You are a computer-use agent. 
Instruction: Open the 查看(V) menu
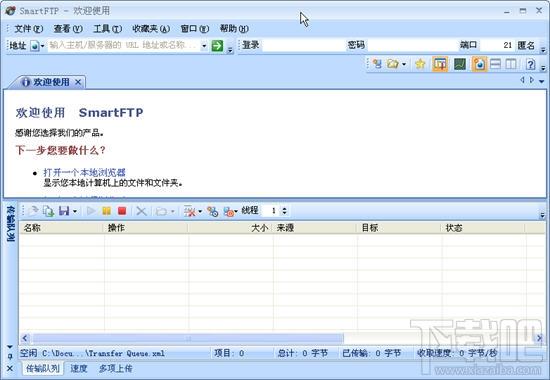[x=68, y=29]
